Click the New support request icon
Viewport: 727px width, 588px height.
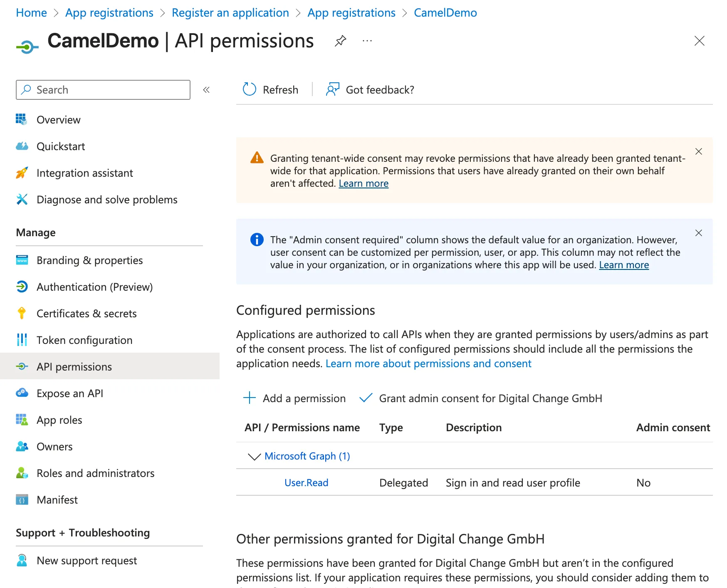pos(22,560)
